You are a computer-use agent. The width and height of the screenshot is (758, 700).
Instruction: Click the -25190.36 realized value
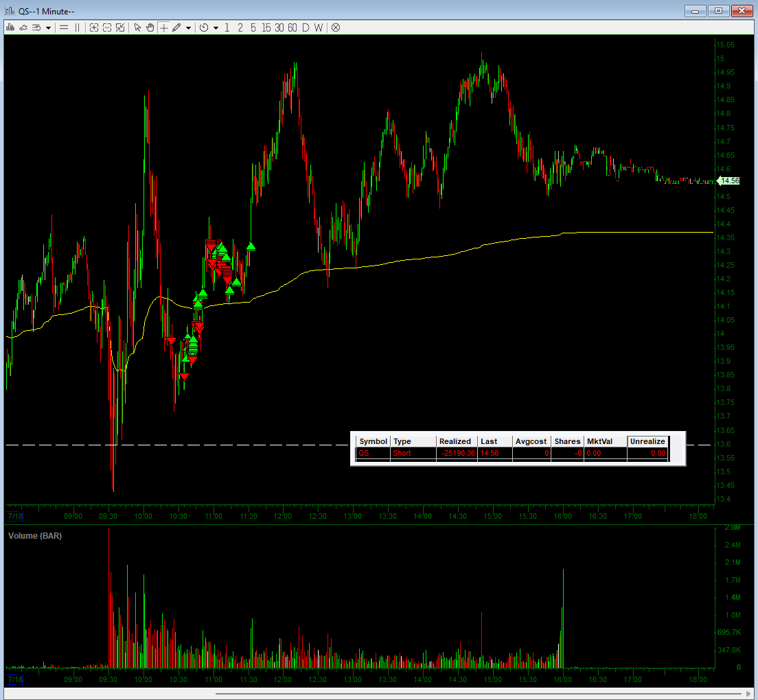(458, 453)
